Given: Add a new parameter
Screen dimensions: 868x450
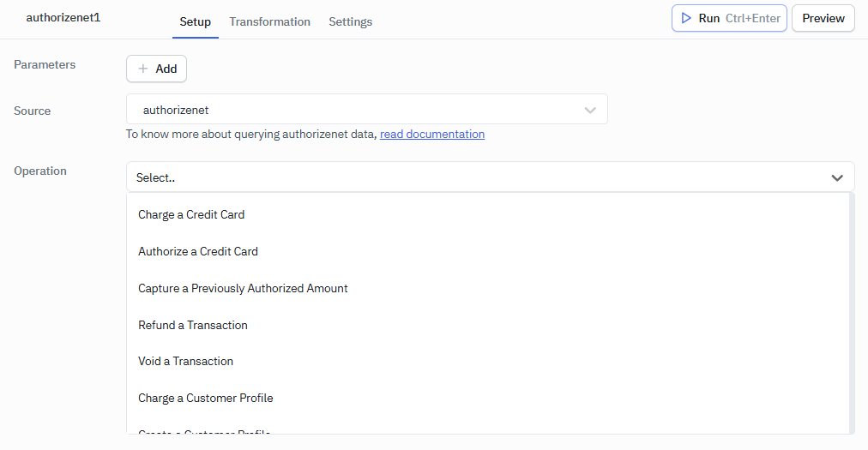Looking at the screenshot, I should (157, 69).
